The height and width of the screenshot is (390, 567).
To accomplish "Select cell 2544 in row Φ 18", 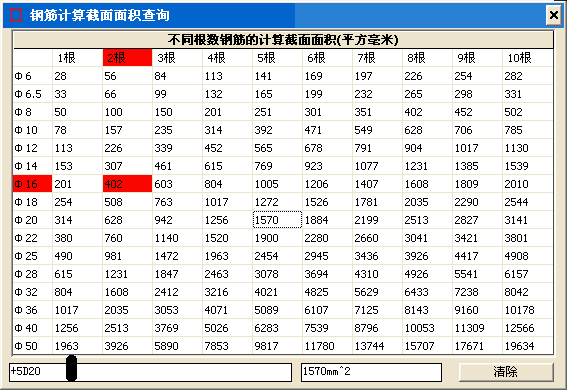I will 528,202.
